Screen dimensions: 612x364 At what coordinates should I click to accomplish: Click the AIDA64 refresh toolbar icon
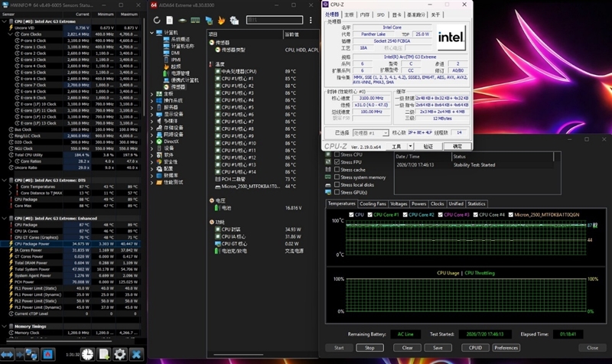click(157, 20)
